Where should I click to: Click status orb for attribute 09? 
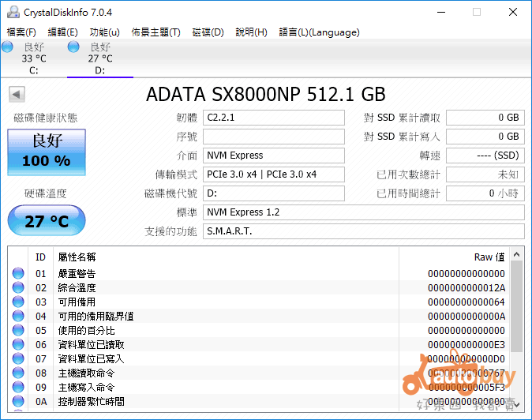coord(18,387)
